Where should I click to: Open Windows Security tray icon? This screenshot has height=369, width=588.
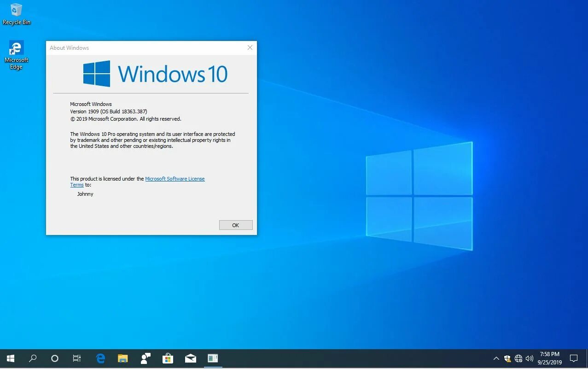coord(507,358)
